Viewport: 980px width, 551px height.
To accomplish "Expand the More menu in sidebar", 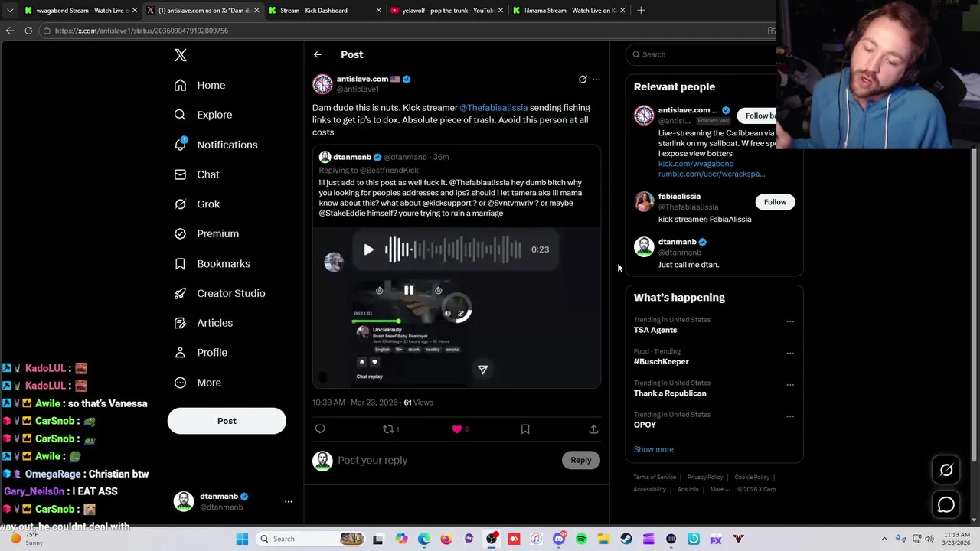I will pos(198,383).
